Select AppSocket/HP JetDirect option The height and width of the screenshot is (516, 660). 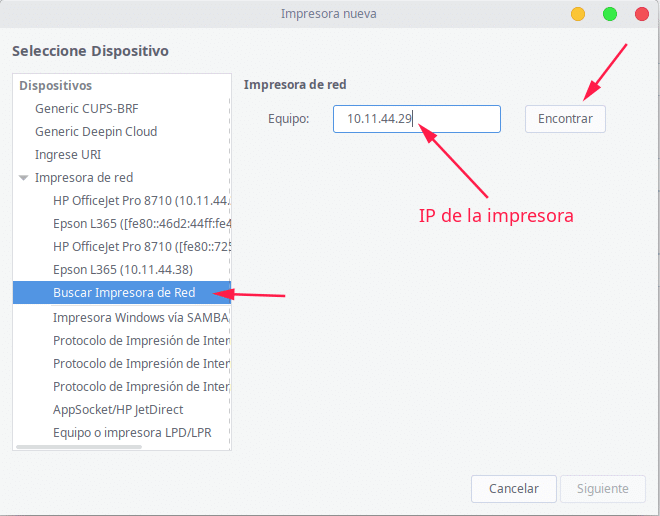pos(118,409)
